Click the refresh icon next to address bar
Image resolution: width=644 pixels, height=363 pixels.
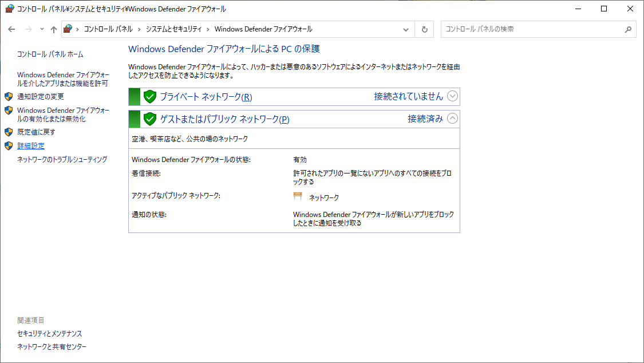click(424, 29)
